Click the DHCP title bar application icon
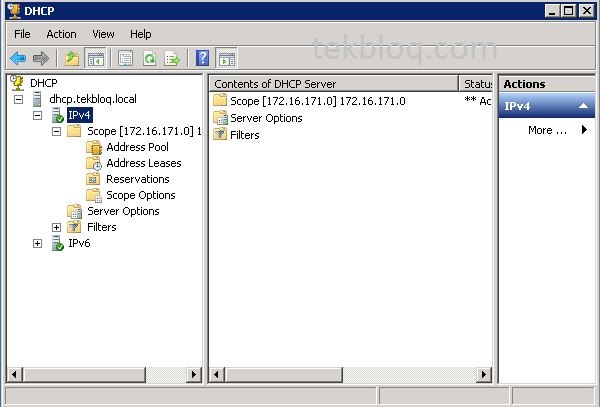Screen dimensions: 600x407 pos(14,11)
